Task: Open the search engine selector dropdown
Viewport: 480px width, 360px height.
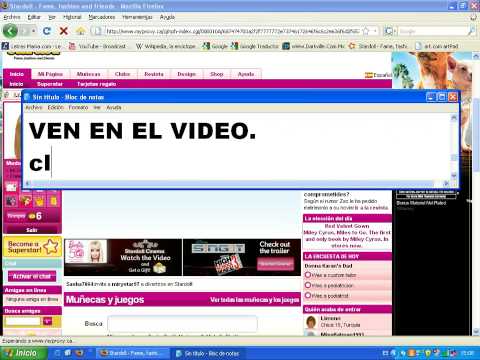Action: (x=389, y=31)
